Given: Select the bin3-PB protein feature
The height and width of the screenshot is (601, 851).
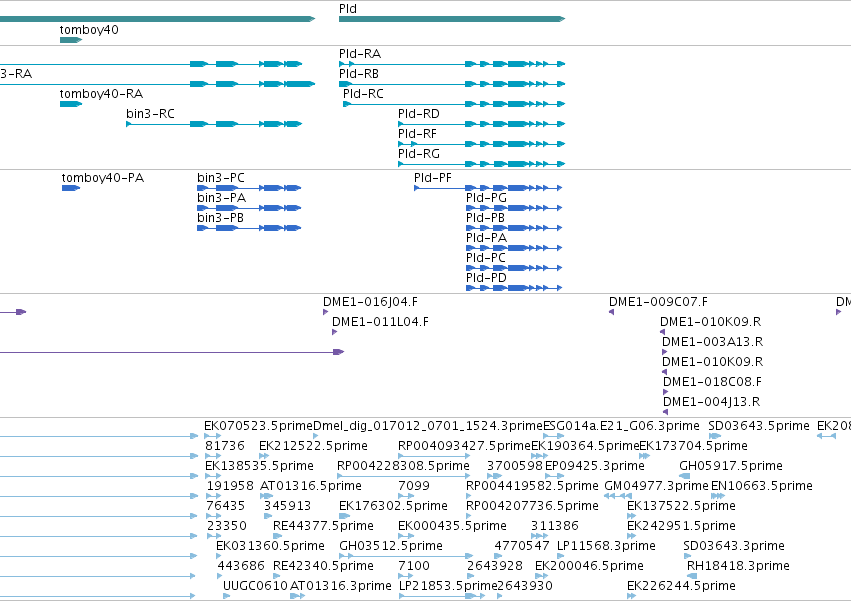Looking at the screenshot, I should (x=249, y=228).
